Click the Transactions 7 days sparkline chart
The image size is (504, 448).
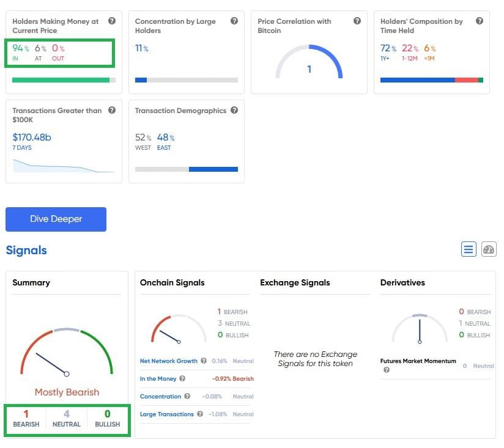(x=64, y=166)
